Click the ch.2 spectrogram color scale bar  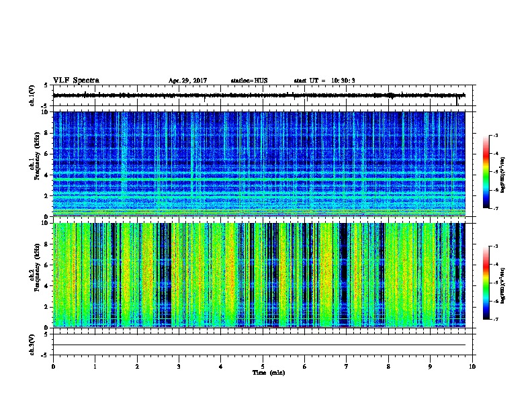coord(486,283)
